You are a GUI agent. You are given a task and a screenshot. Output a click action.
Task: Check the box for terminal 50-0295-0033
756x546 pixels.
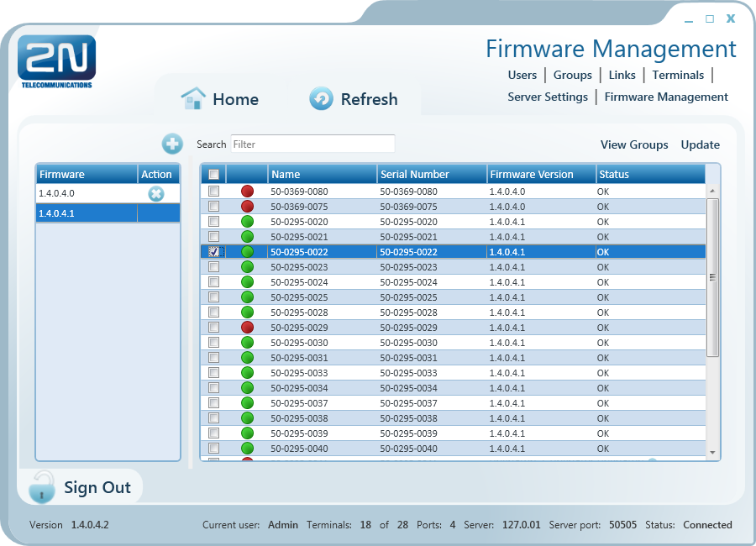[213, 372]
